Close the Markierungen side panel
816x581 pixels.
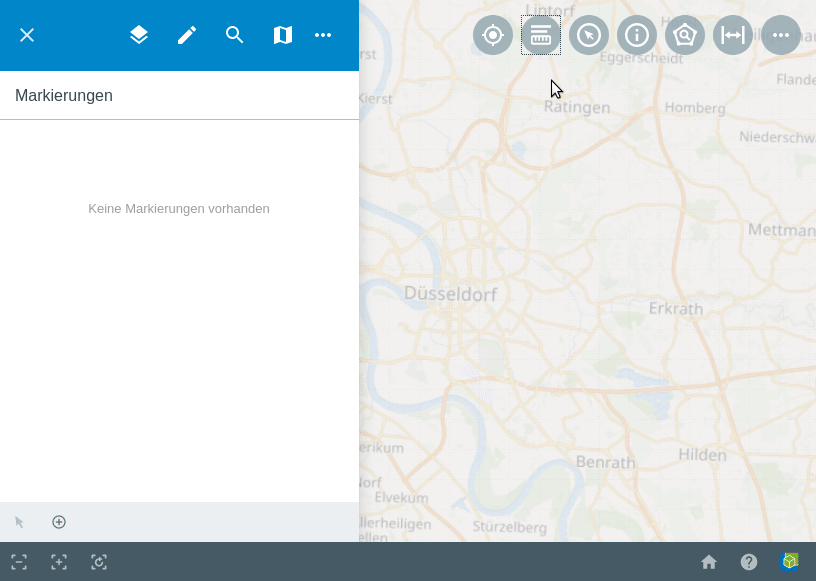[27, 35]
